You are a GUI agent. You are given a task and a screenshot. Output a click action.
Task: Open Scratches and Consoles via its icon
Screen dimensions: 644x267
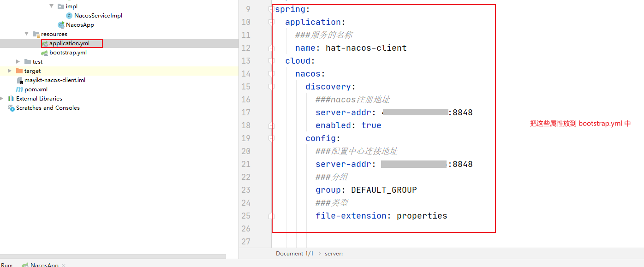(x=11, y=107)
